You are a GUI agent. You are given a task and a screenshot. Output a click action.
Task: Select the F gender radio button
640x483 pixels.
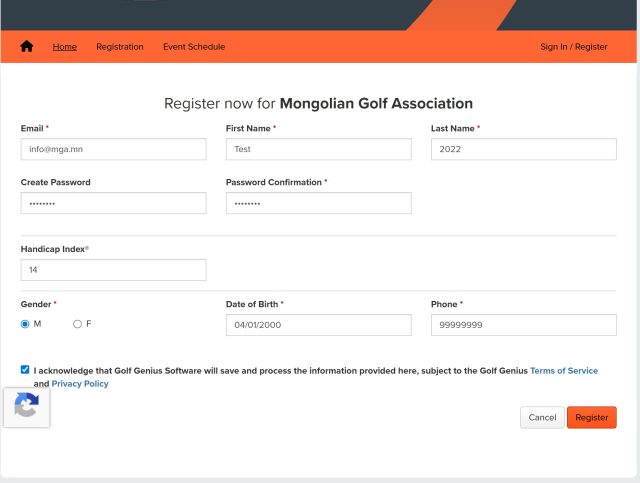point(77,324)
